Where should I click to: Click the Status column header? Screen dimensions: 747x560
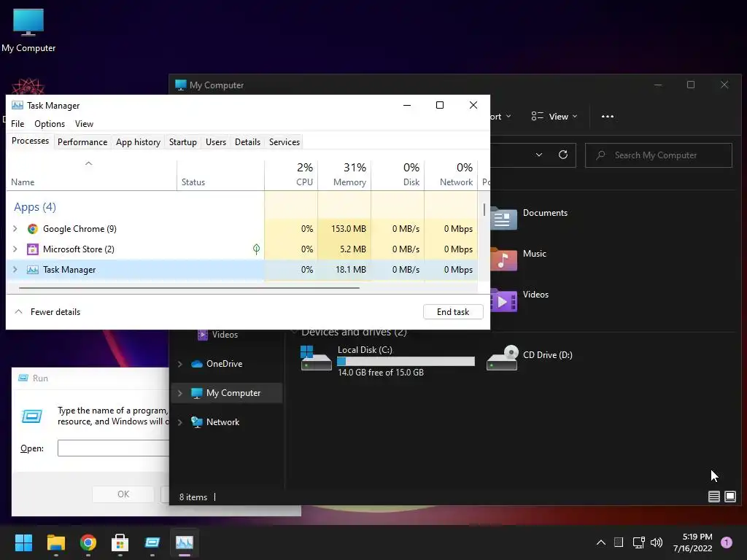pos(220,175)
